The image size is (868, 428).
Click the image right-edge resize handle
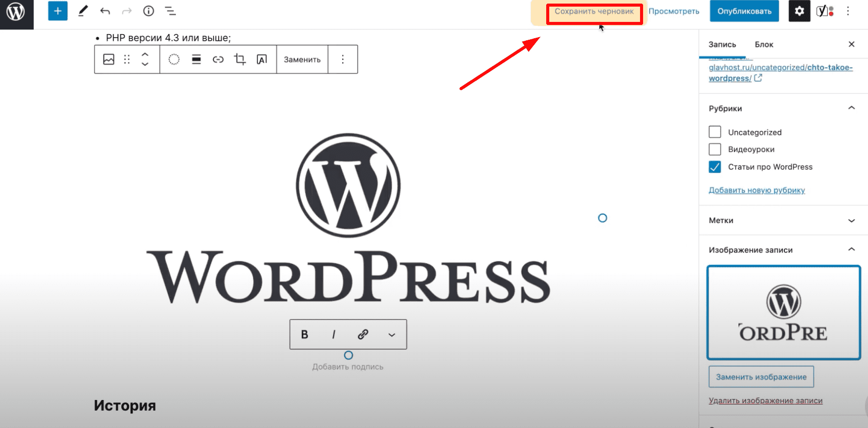point(602,218)
